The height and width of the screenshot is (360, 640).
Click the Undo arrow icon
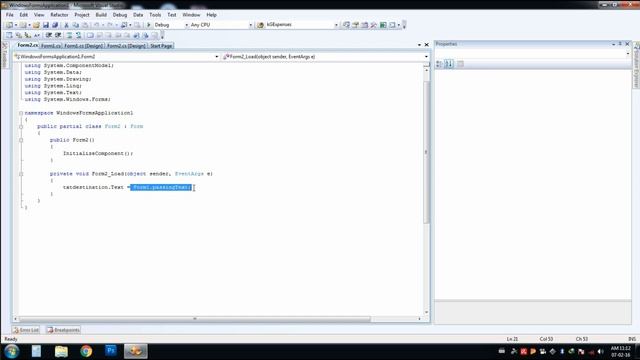pyautogui.click(x=97, y=25)
